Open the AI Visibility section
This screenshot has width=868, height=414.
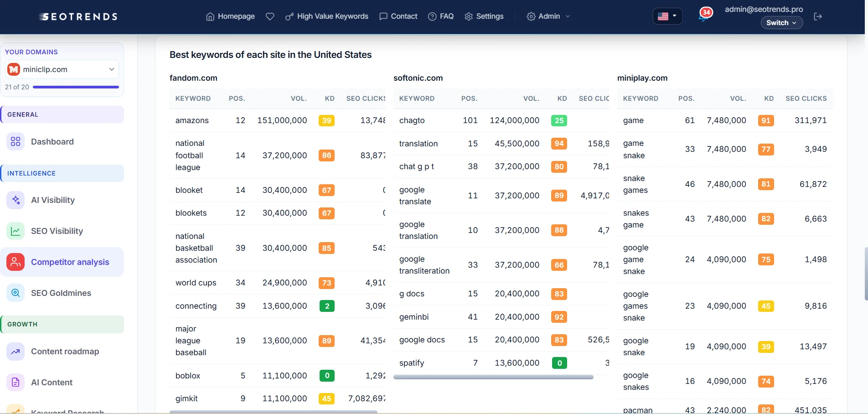coord(62,200)
